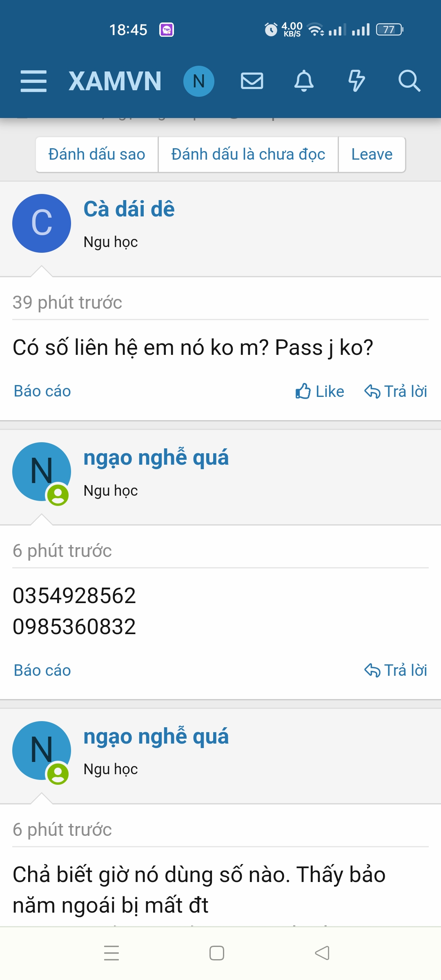Click Báo cáo under Cà dái dê's message
The height and width of the screenshot is (980, 441).
(x=42, y=391)
